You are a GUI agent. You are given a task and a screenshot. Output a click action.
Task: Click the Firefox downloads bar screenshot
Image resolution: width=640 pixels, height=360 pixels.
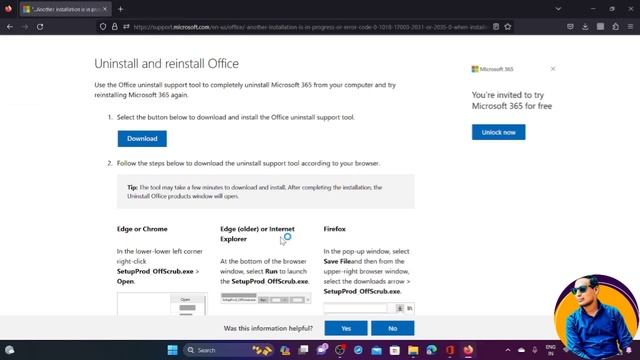(x=368, y=308)
